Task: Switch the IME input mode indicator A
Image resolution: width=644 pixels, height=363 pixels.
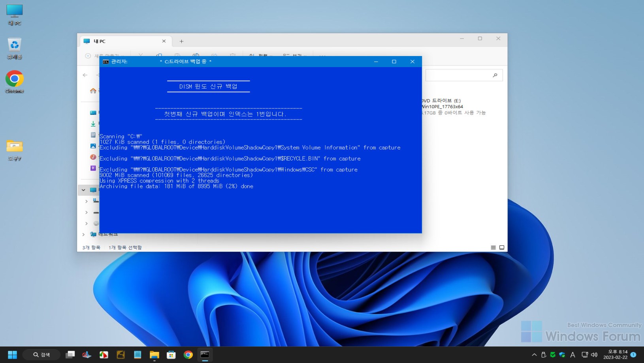Action: pyautogui.click(x=572, y=355)
